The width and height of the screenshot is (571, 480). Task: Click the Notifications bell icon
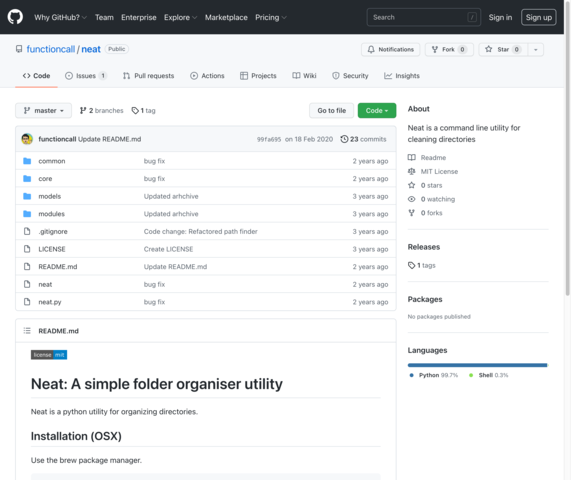click(x=371, y=50)
